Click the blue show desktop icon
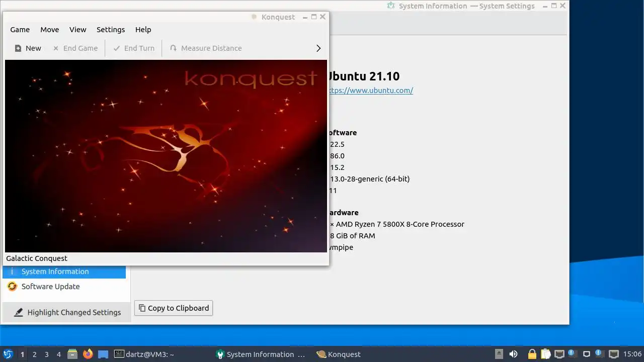The image size is (644, 362). tap(103, 354)
